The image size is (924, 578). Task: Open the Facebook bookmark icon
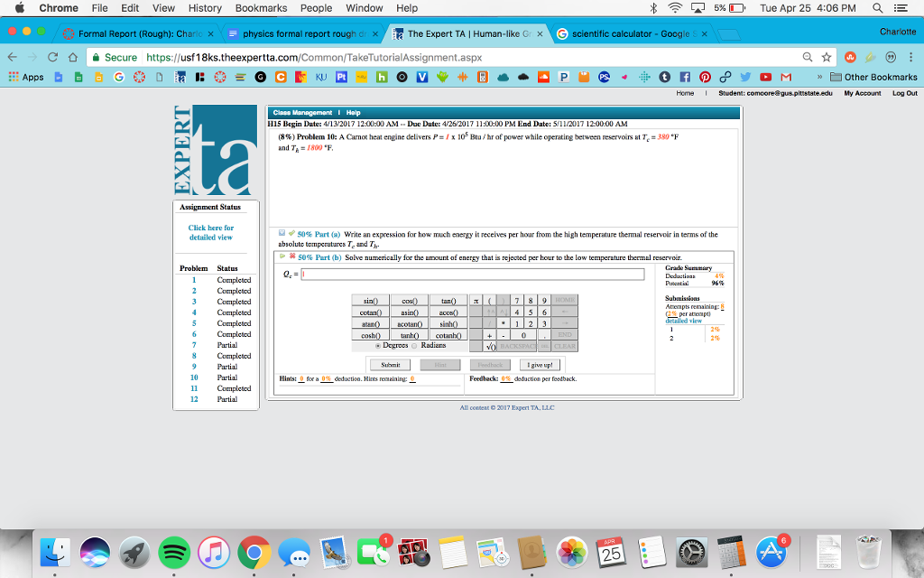[684, 77]
